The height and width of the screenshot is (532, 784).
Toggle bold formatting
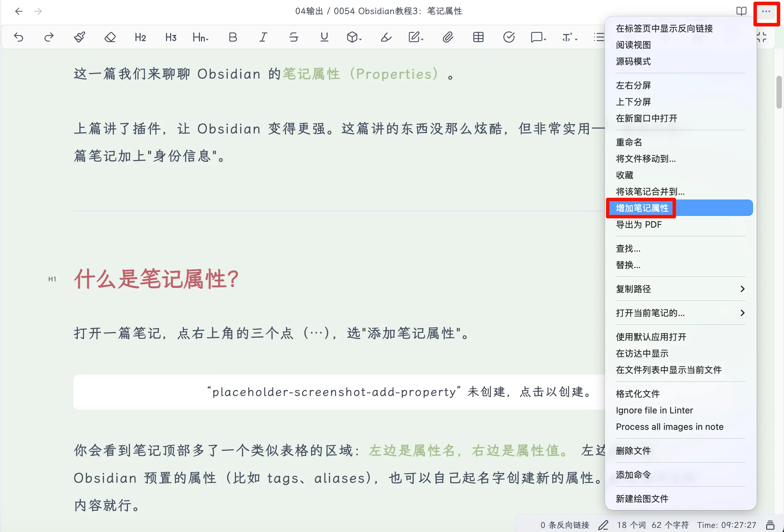coord(233,37)
